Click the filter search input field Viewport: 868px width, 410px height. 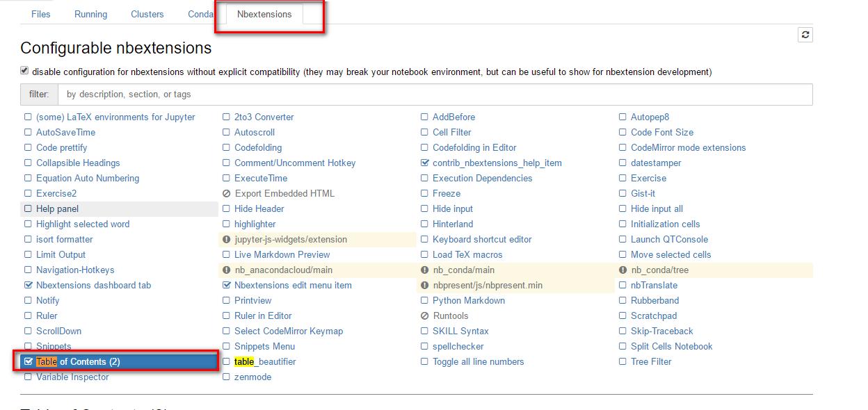pos(435,95)
